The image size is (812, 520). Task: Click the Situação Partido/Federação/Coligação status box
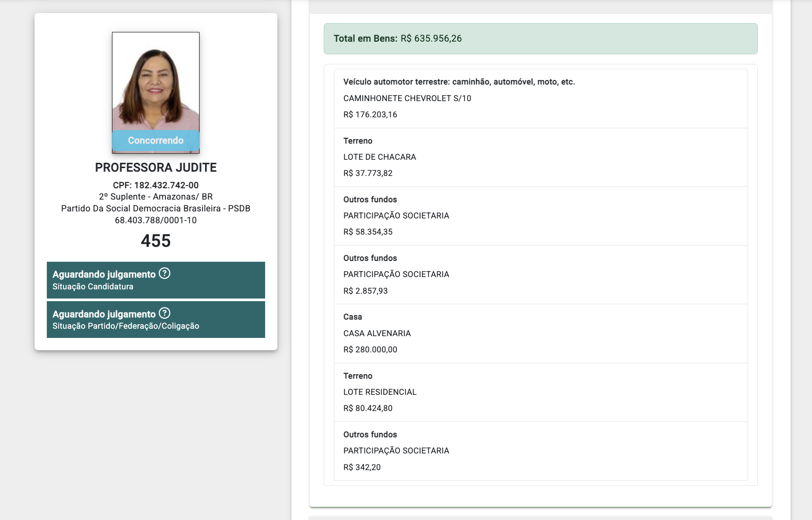[156, 320]
